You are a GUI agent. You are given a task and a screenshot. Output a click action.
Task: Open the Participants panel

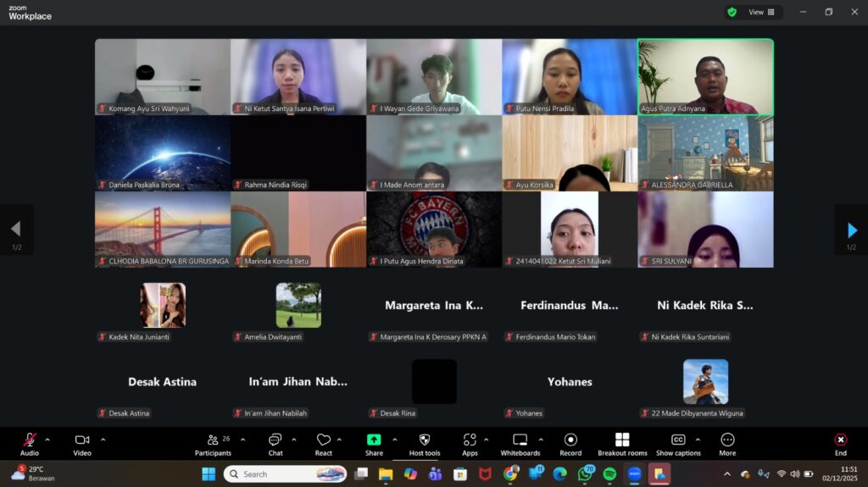[x=213, y=444]
